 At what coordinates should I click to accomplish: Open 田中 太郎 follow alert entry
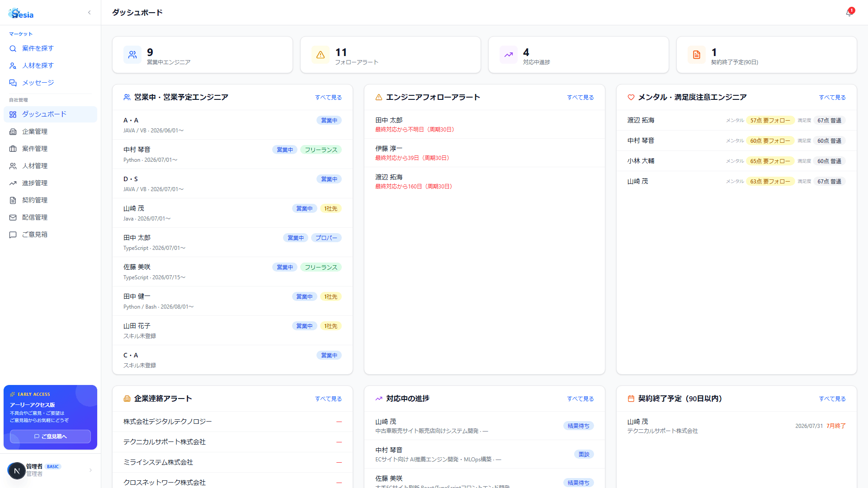(485, 125)
